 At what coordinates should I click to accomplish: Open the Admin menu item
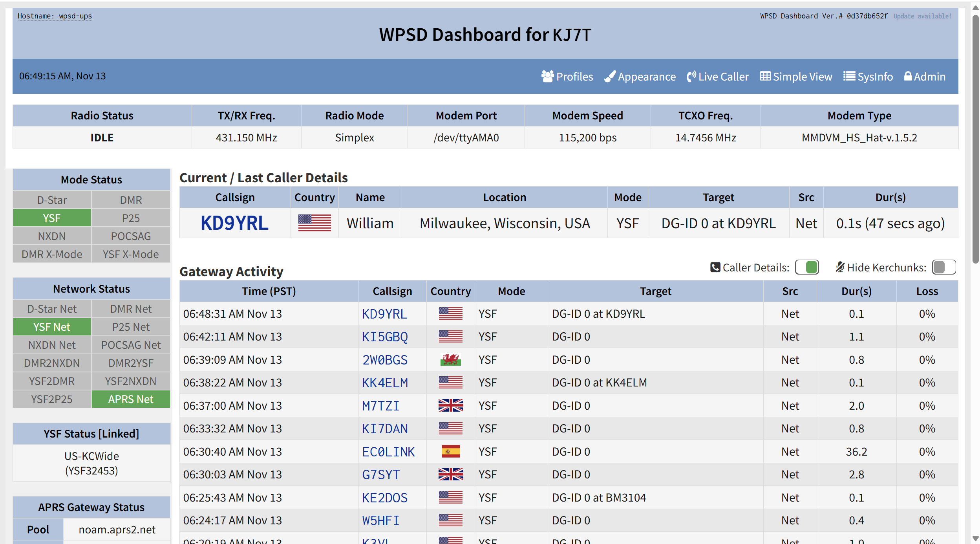coord(929,77)
